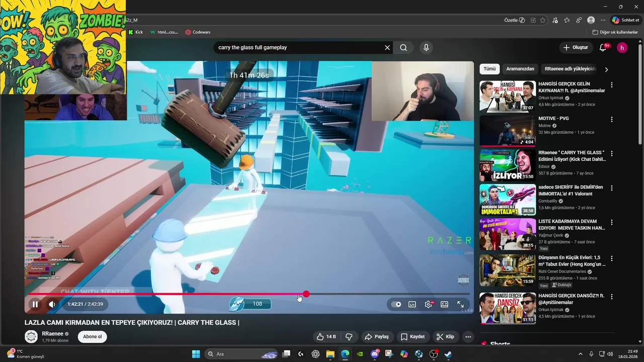
Task: Select the Tümü filter chip
Action: 490,69
